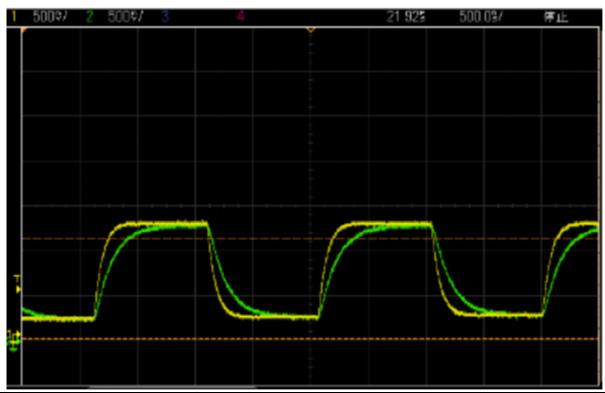Select the magenta channel 4 indicator
This screenshot has height=393, width=605.
tap(241, 17)
